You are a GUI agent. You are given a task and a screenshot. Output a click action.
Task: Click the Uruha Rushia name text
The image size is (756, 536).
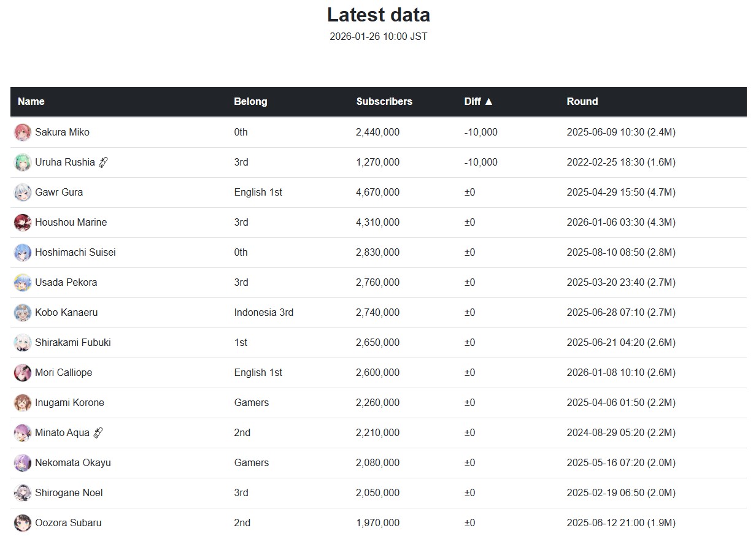(x=65, y=163)
